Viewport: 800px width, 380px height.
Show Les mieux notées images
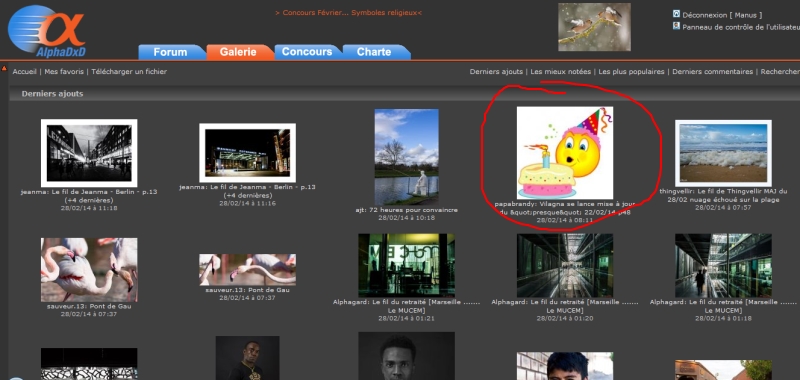[561, 72]
